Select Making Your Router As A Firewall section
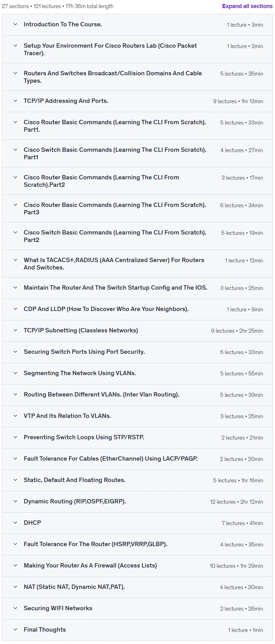Viewport: 275px width, 644px height. click(137, 566)
